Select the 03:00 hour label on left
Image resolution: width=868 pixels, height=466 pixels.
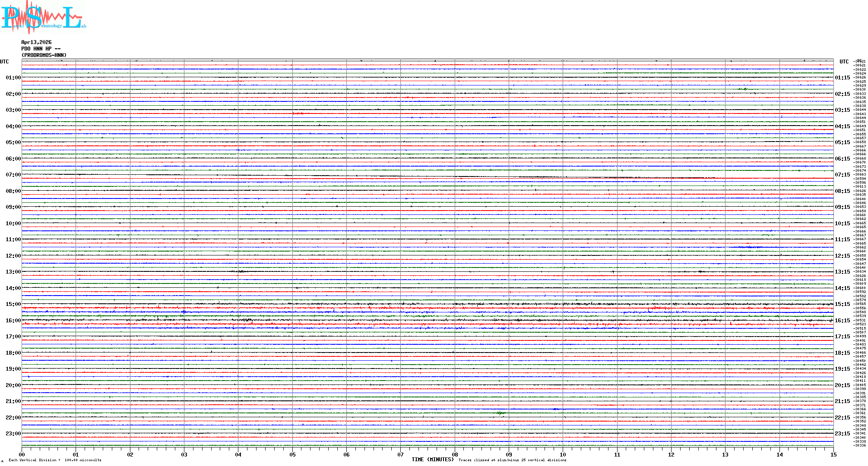(x=13, y=110)
